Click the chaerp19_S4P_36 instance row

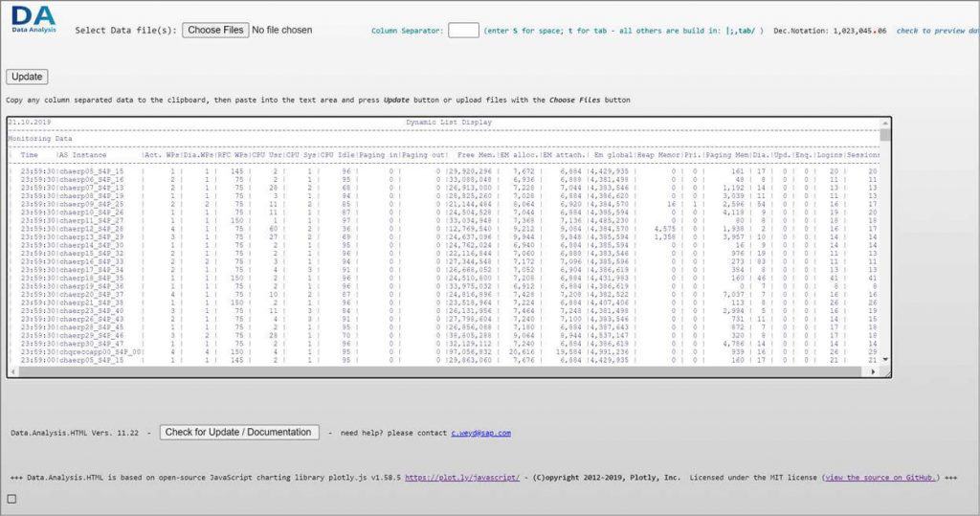(443, 286)
